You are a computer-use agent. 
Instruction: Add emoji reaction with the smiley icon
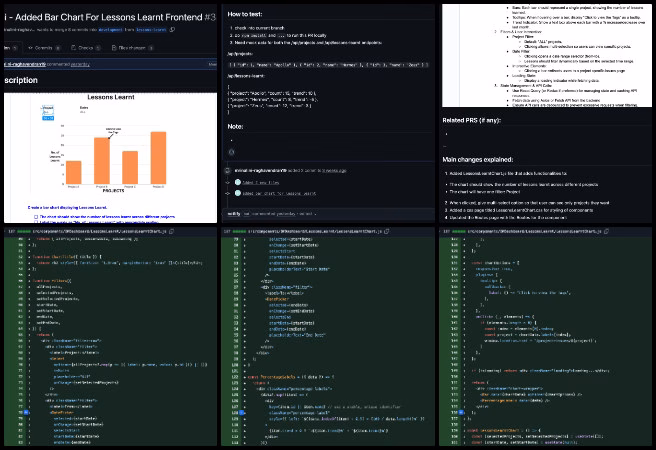pos(231,152)
